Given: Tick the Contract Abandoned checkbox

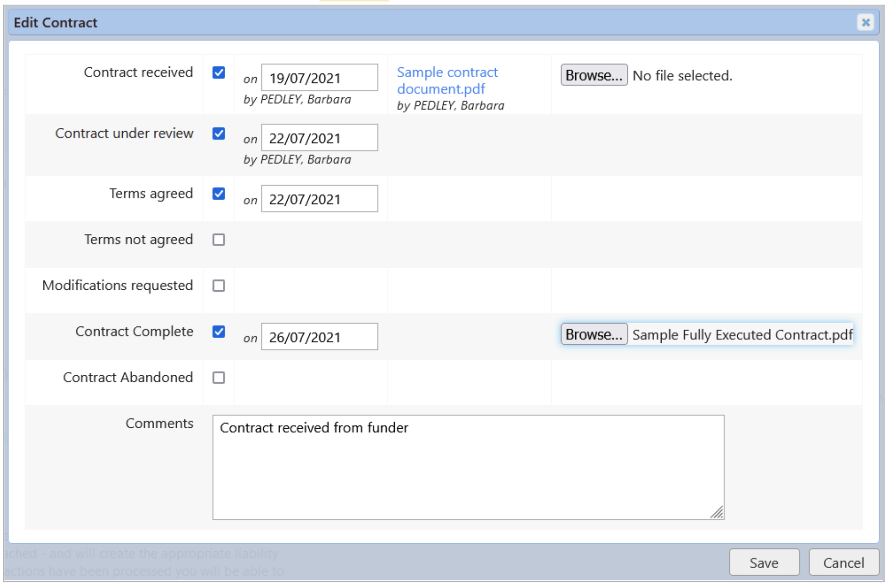Looking at the screenshot, I should [x=219, y=378].
